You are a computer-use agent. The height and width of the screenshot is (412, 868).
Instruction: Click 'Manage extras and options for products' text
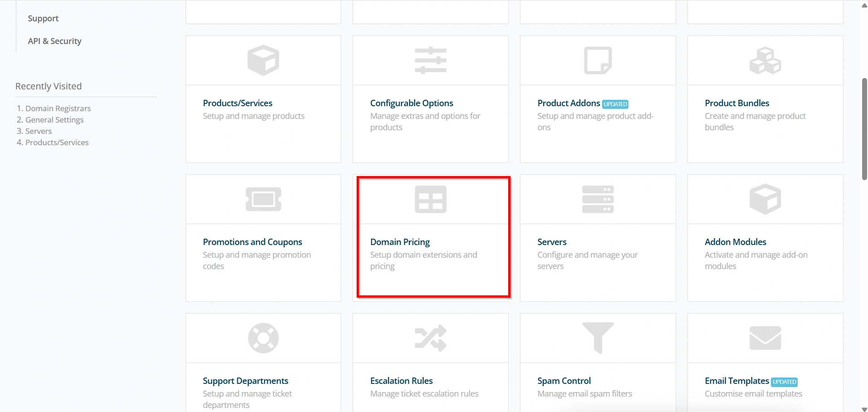pos(425,122)
